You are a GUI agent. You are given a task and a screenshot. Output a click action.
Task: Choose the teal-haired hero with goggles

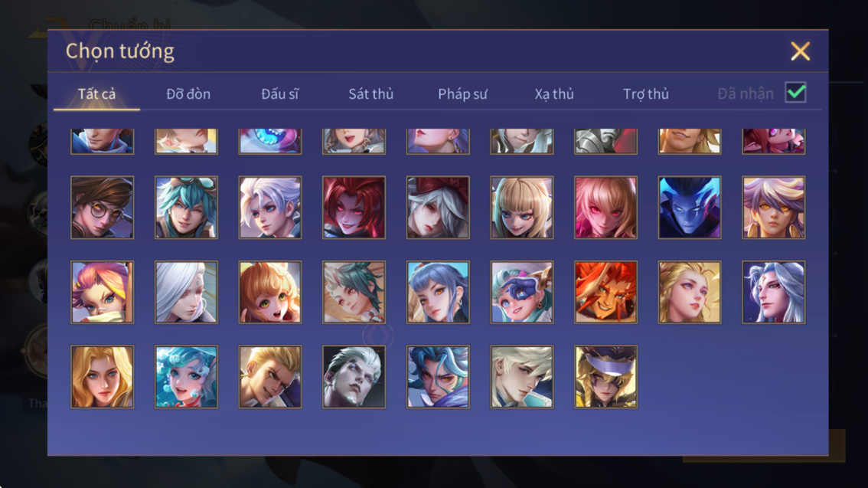click(x=186, y=208)
